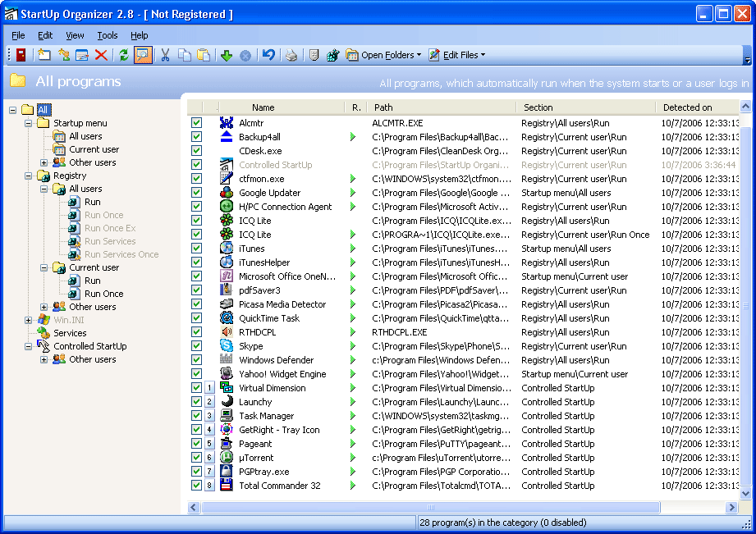
Task: Click the µTorrent icon in the program list
Action: tap(226, 458)
